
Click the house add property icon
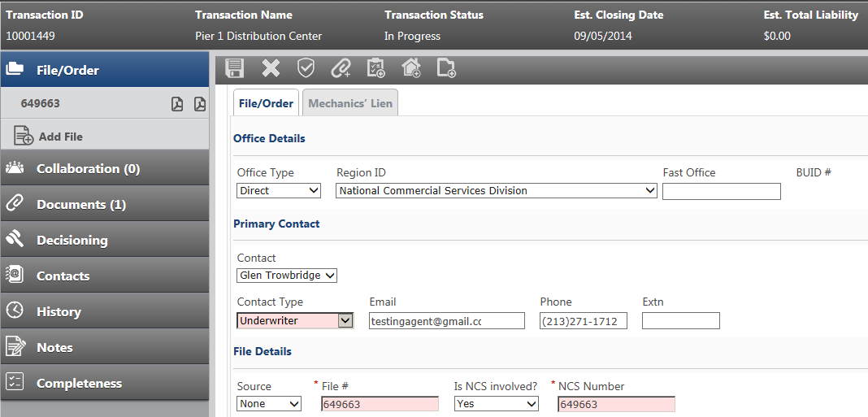410,68
